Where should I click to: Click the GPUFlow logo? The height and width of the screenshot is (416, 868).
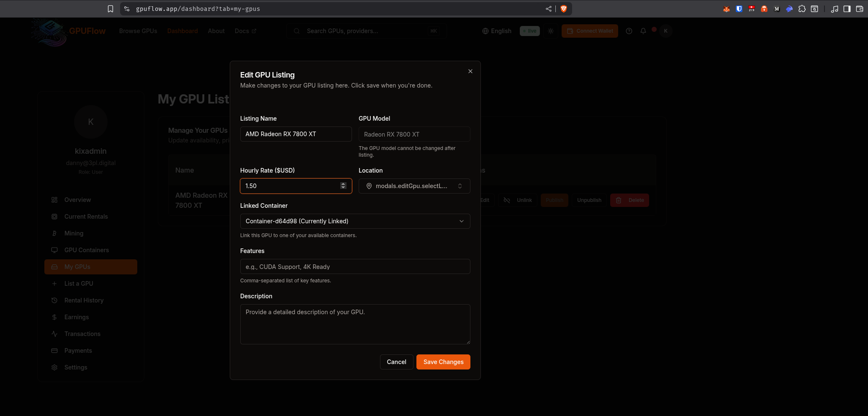click(x=68, y=31)
